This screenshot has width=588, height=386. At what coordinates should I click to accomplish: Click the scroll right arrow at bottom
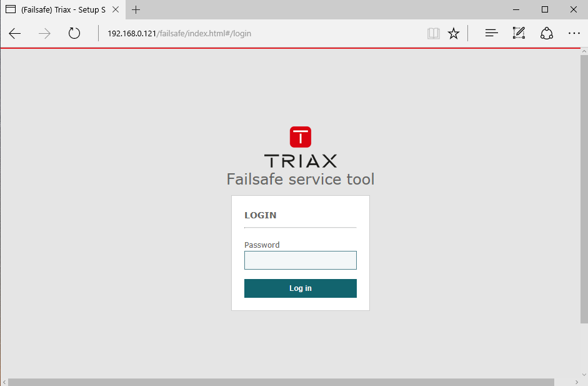pyautogui.click(x=576, y=382)
